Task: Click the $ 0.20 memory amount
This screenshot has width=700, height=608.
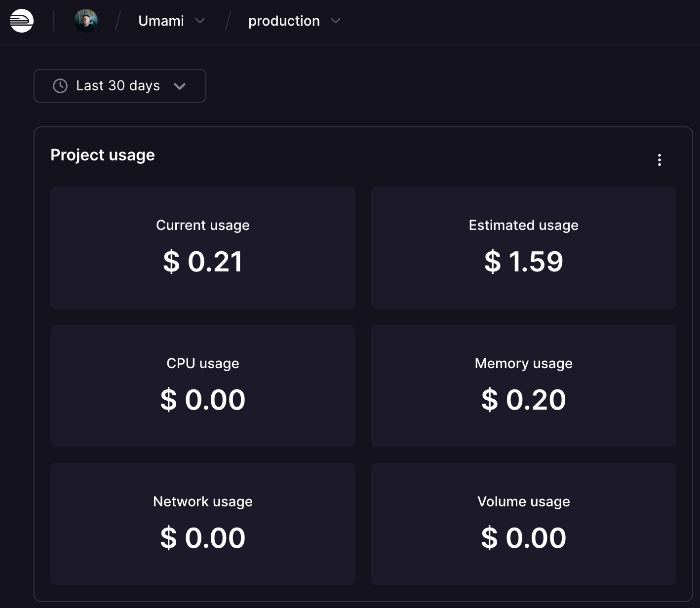Action: coord(523,400)
